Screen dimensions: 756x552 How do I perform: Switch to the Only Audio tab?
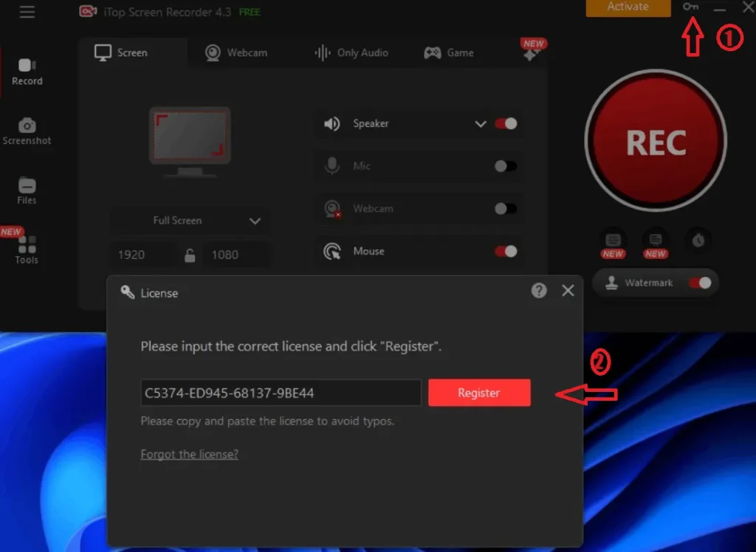pyautogui.click(x=351, y=52)
